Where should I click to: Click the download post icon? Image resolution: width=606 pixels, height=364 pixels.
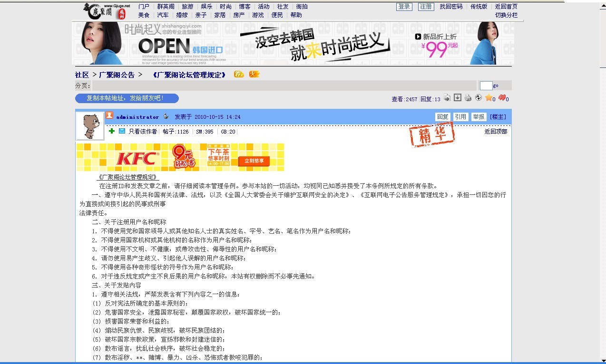(x=458, y=97)
